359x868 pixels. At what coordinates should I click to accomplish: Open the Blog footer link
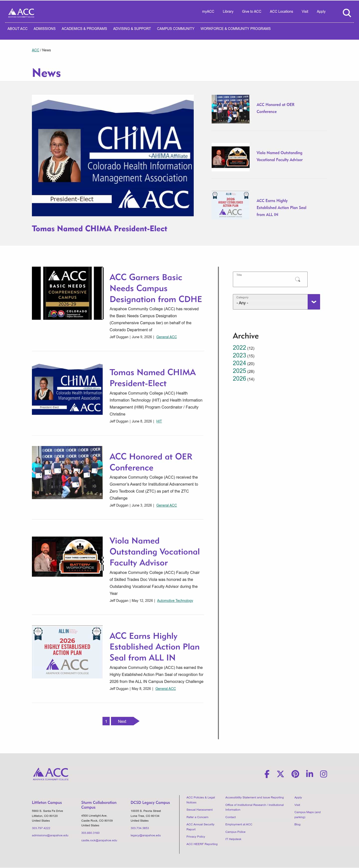coord(297,825)
